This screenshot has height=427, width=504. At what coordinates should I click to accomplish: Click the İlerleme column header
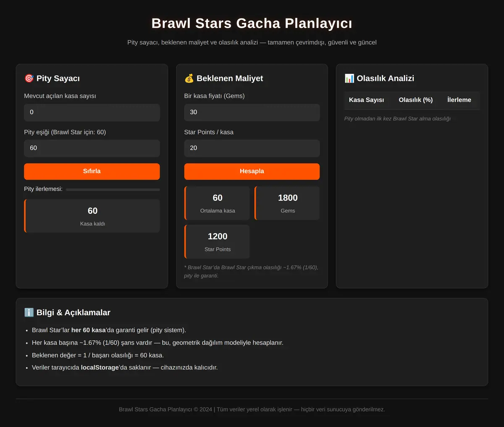point(459,100)
